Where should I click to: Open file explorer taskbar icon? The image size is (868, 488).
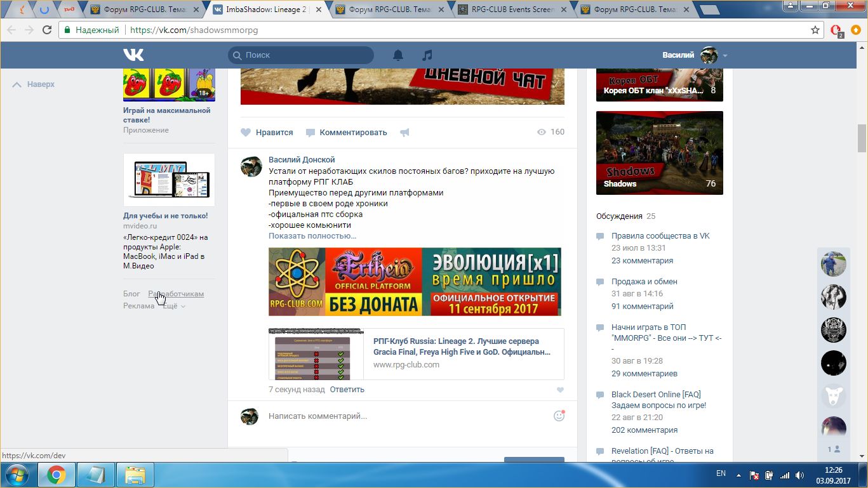click(x=135, y=475)
